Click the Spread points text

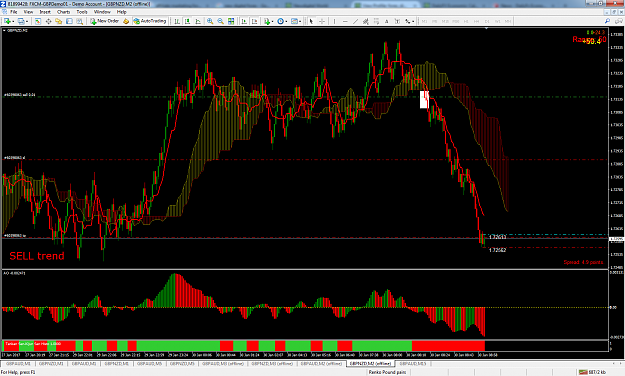click(x=583, y=262)
